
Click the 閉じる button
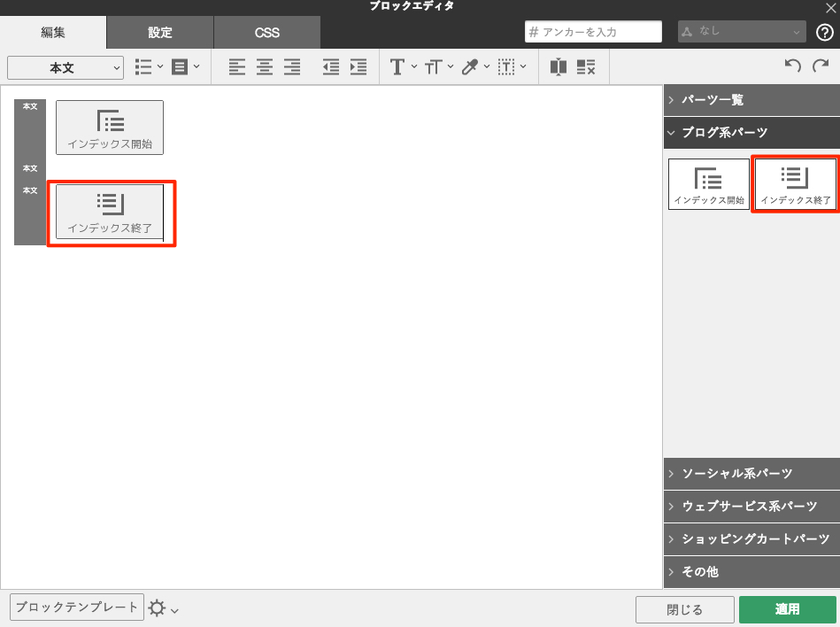point(684,609)
